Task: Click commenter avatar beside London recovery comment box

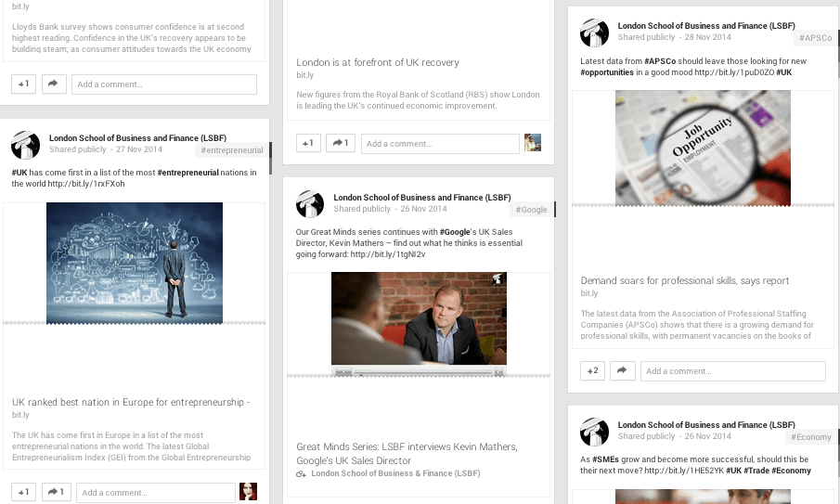Action: coord(532,143)
